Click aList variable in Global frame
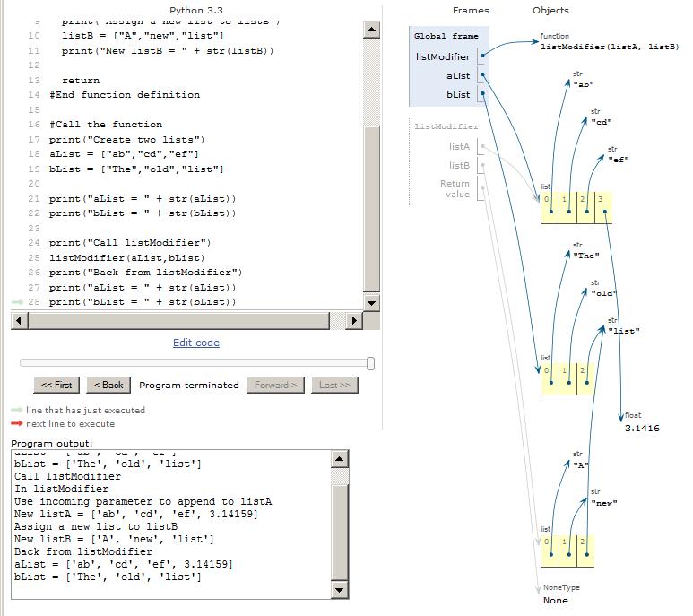Viewport: 693px width, 616px height. tap(458, 76)
